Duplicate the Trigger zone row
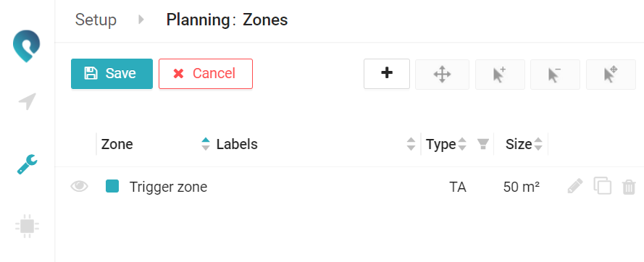This screenshot has height=262, width=644. tap(602, 186)
